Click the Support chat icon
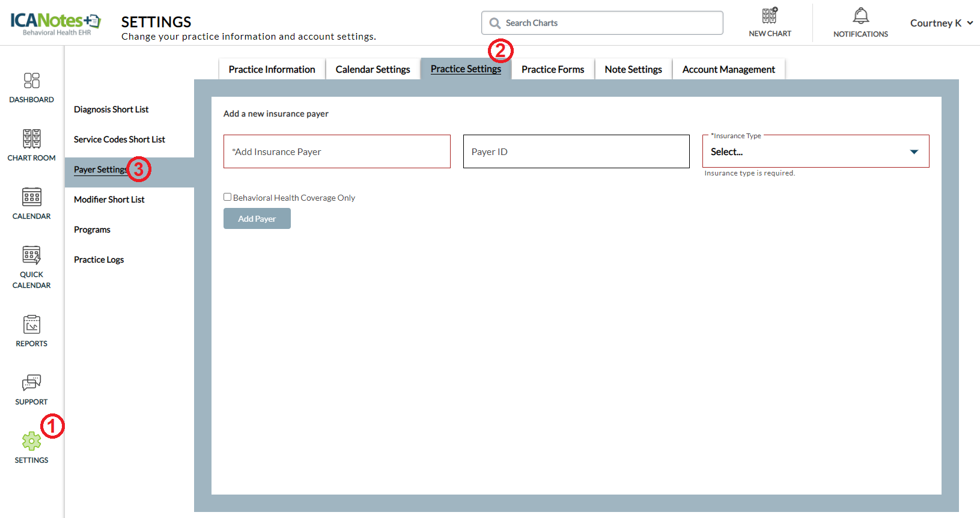Screen dimensions: 980x518 (x=31, y=383)
